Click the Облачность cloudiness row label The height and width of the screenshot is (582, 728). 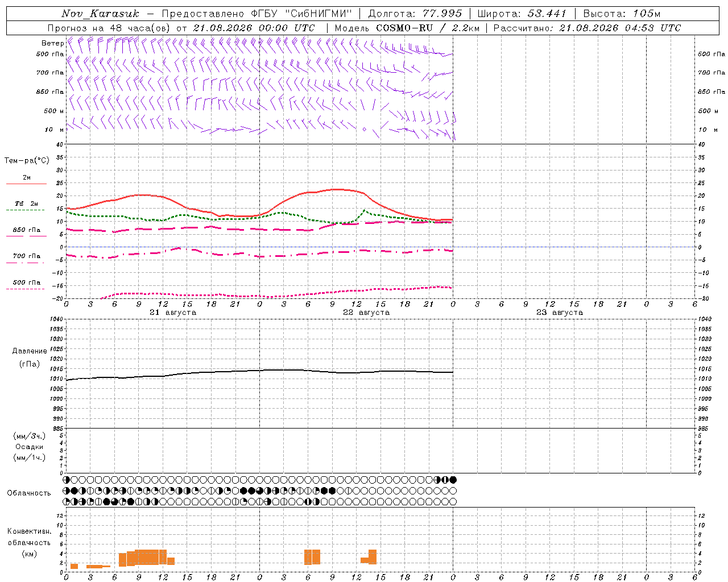click(x=29, y=493)
